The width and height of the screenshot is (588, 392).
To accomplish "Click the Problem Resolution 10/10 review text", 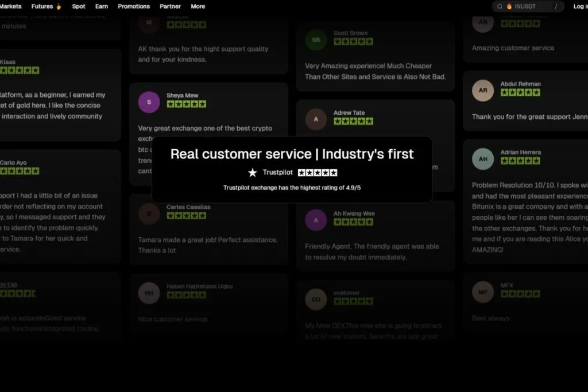I will [529, 218].
